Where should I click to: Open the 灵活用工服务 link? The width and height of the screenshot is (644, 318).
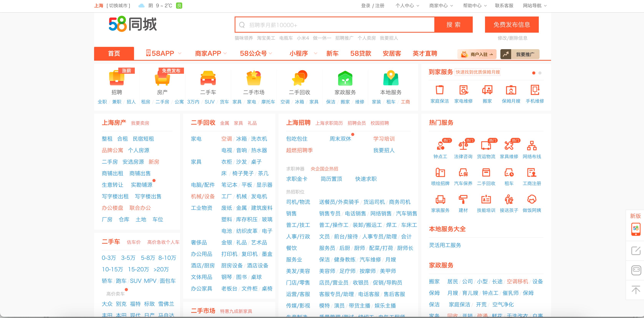point(445,245)
